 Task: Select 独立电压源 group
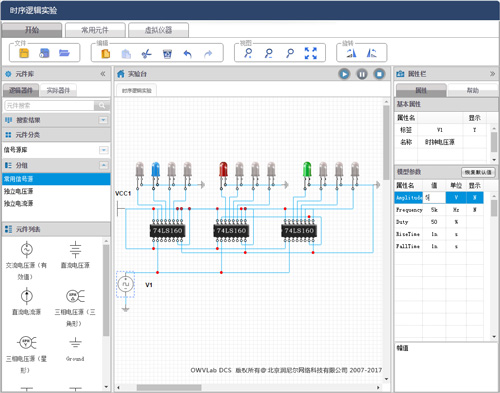tap(56, 191)
